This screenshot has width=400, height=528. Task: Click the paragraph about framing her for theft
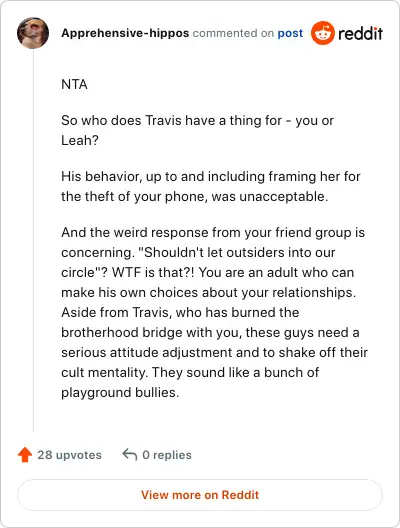(x=211, y=186)
